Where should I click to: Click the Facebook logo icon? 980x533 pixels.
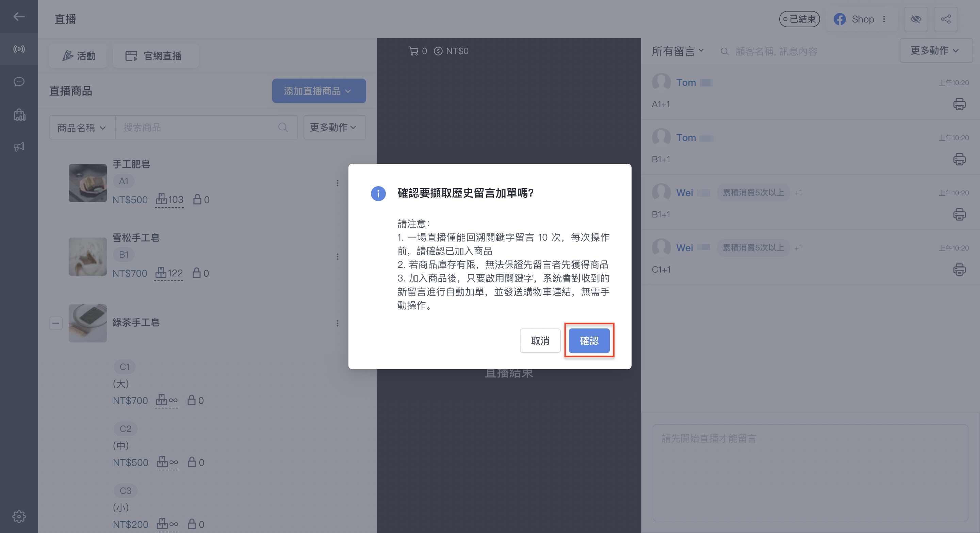[x=839, y=19]
